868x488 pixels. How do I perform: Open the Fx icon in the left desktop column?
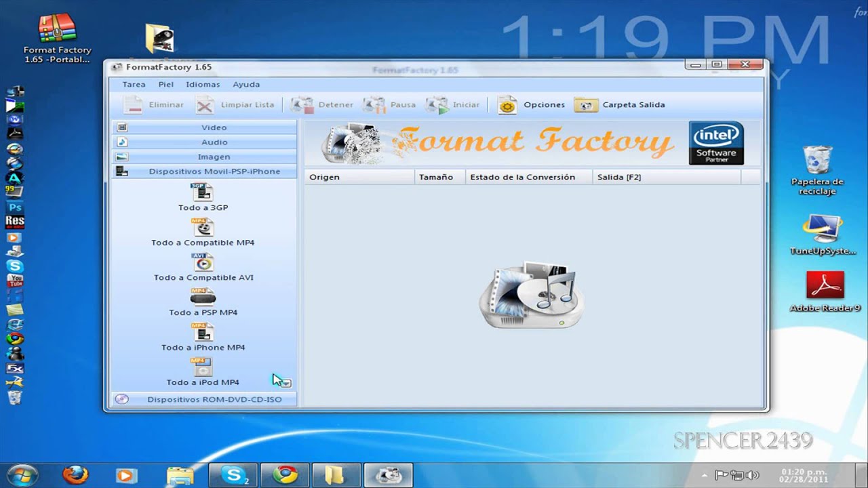point(15,369)
